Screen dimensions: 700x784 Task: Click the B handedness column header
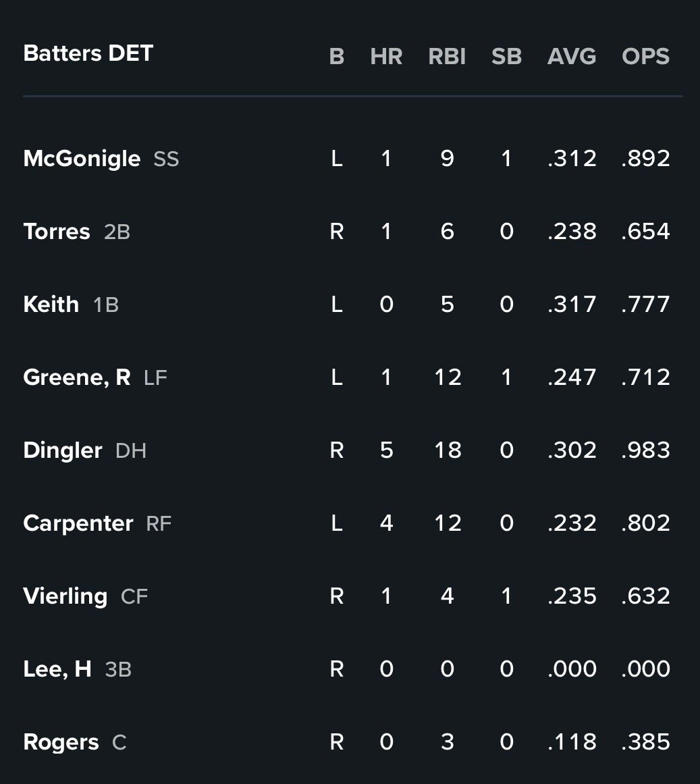point(337,57)
